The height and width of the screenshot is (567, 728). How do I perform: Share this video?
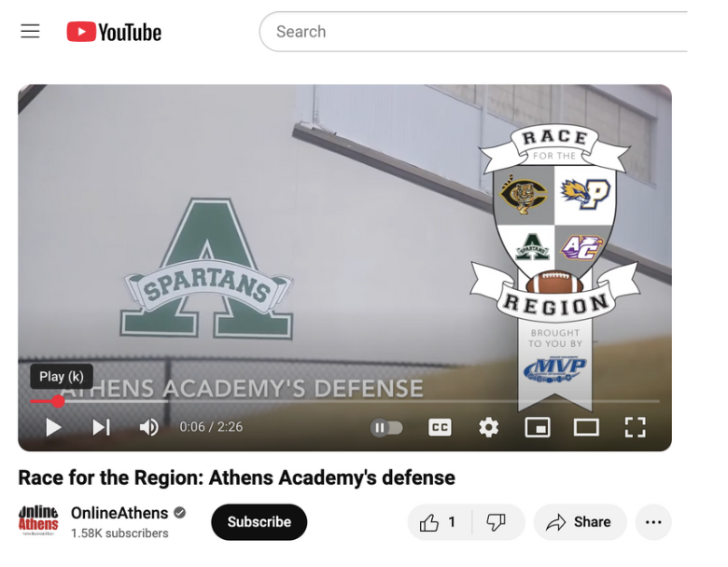pos(581,522)
